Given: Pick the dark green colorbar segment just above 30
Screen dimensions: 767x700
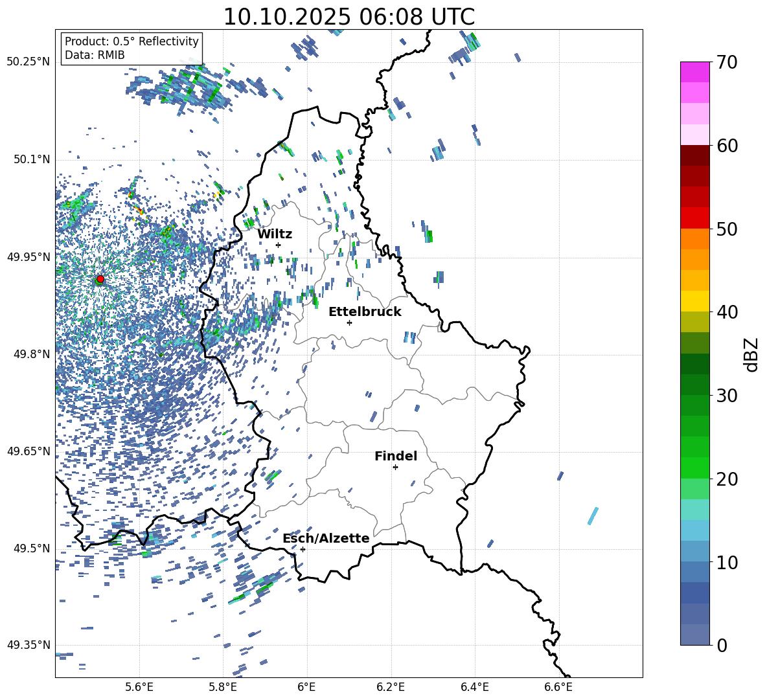Looking at the screenshot, I should click(695, 385).
